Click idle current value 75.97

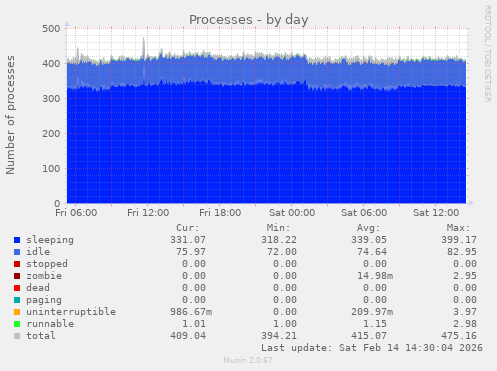(191, 252)
